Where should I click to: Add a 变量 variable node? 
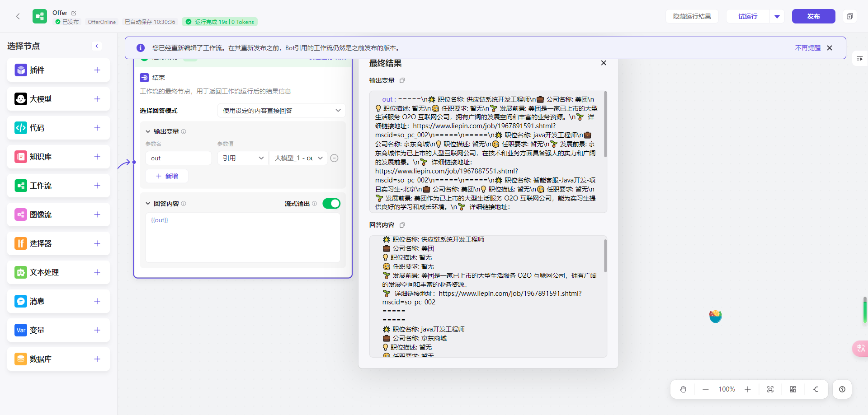coord(97,330)
